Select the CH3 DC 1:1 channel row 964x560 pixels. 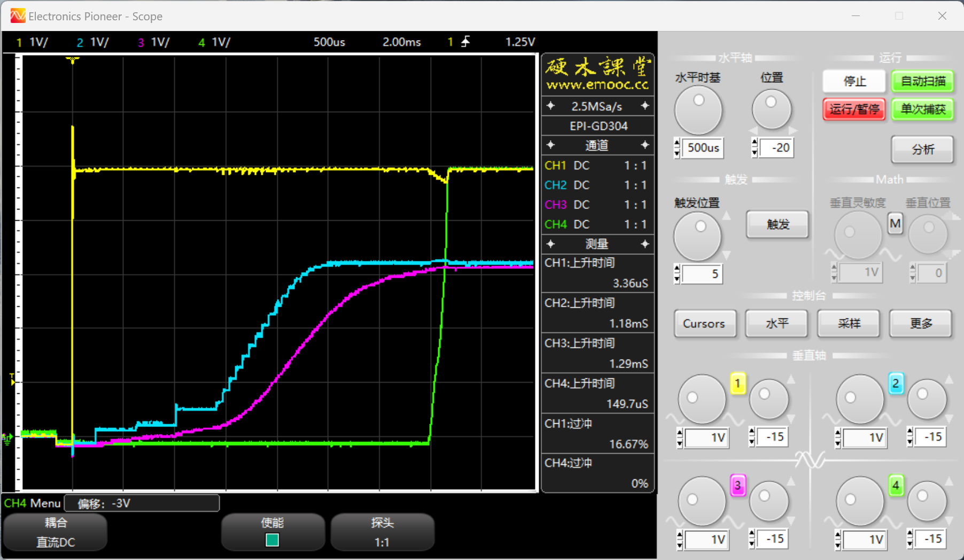coord(597,205)
